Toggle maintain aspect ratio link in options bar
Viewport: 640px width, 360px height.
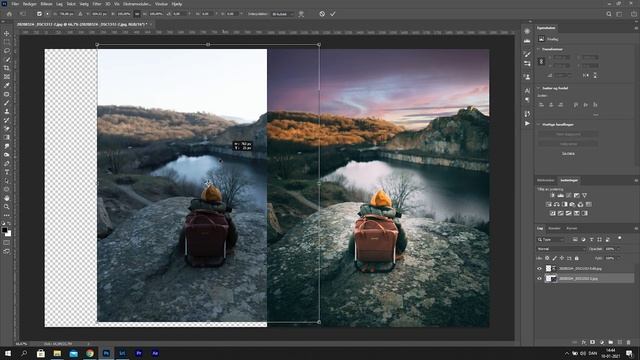(x=137, y=14)
